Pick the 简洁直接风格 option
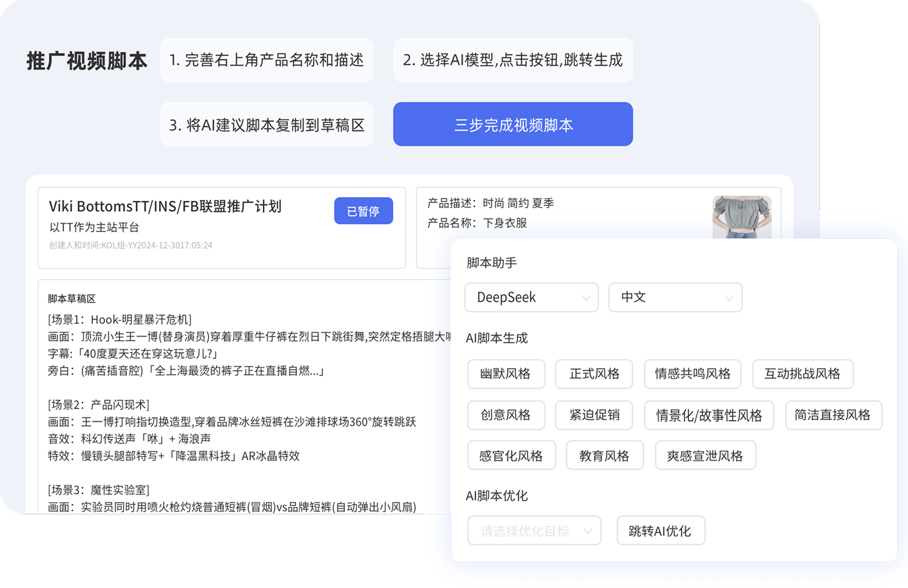Image resolution: width=908 pixels, height=588 pixels. [x=833, y=415]
